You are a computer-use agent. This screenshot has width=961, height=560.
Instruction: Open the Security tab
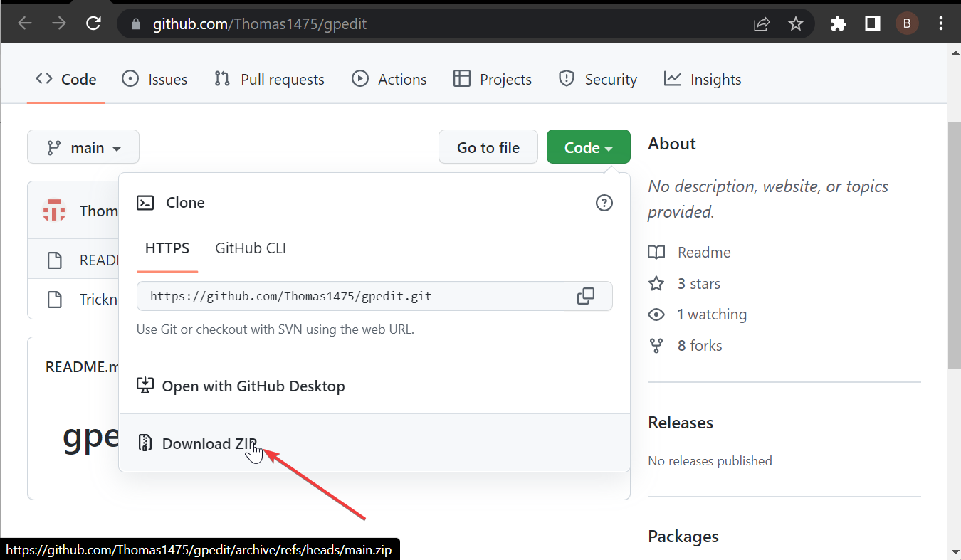point(598,80)
